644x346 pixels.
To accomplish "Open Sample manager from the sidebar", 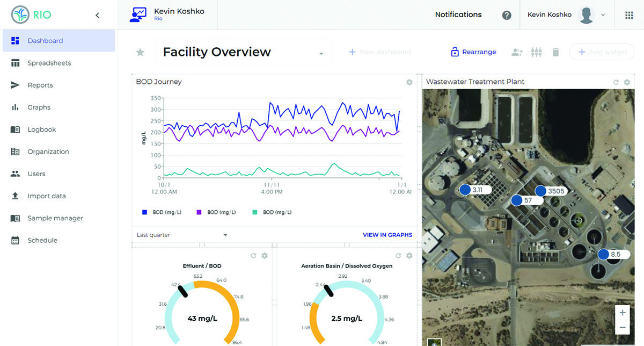I will pyautogui.click(x=55, y=218).
